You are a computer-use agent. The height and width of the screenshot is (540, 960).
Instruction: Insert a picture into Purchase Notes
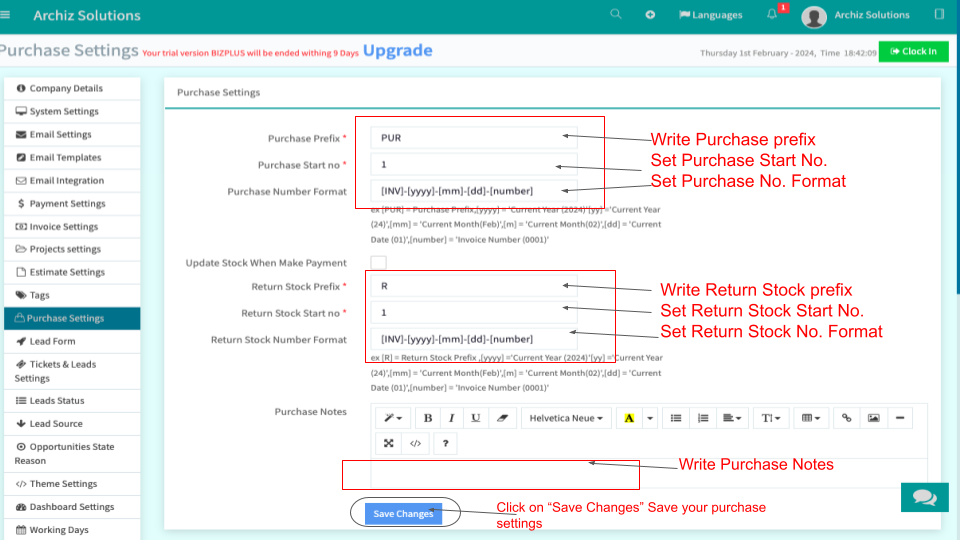pyautogui.click(x=873, y=418)
